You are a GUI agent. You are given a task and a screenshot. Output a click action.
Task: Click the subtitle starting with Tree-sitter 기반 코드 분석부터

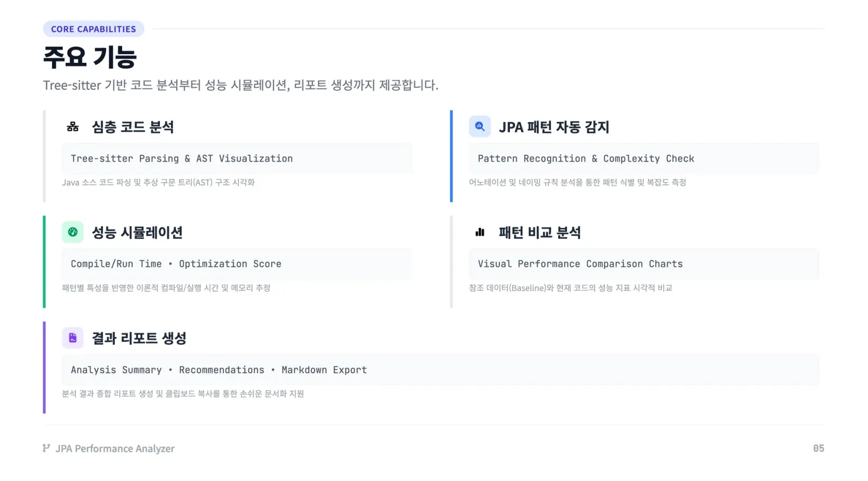pos(240,85)
